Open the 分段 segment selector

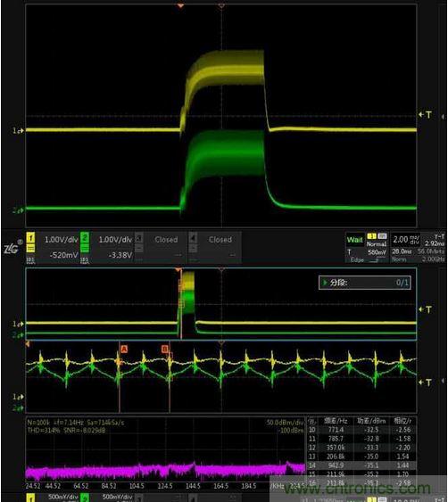(x=365, y=283)
